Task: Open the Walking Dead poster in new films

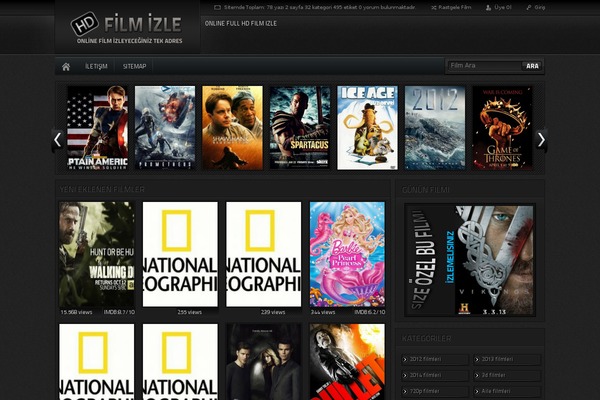Action: [x=96, y=254]
